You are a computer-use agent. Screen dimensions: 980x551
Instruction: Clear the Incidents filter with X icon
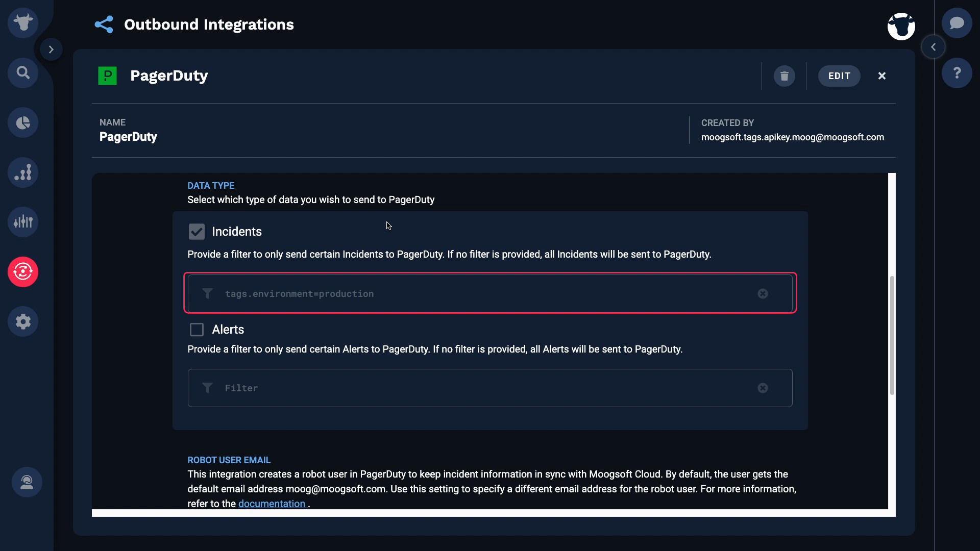pyautogui.click(x=763, y=293)
